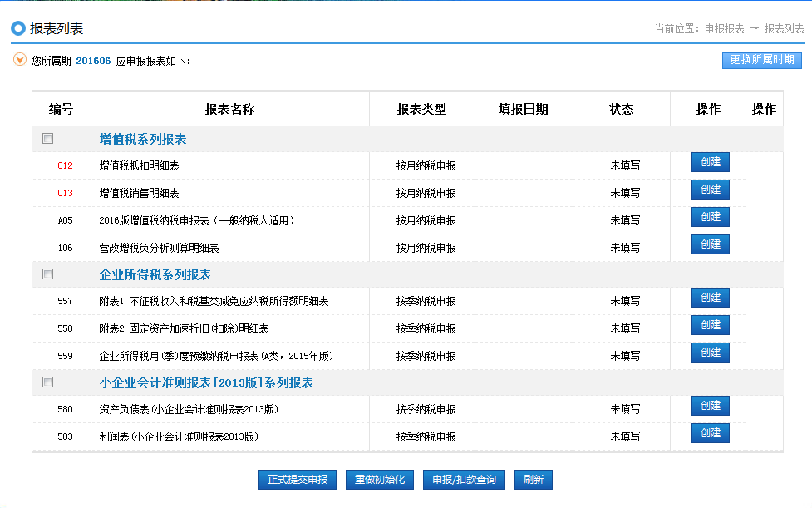Click report code A05
The width and height of the screenshot is (812, 508).
pos(66,220)
